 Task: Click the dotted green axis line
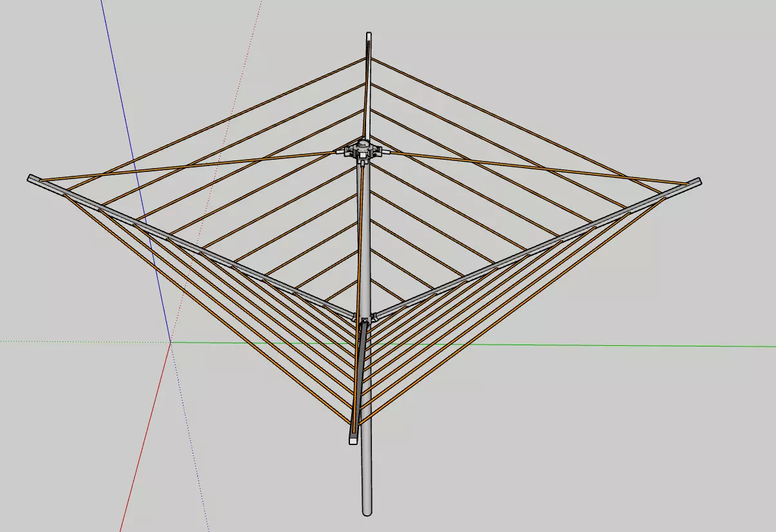[84, 342]
